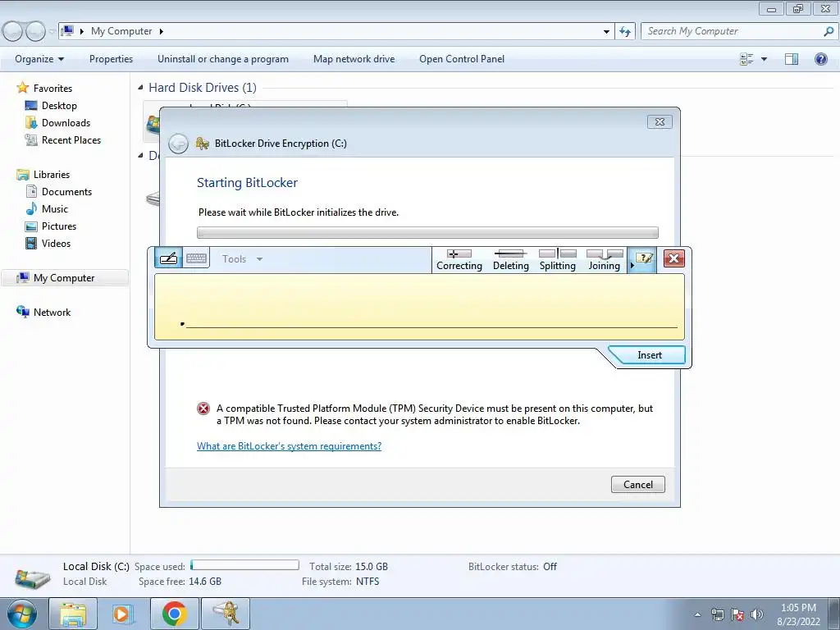The width and height of the screenshot is (840, 630).
Task: Click Properties in the Explorer toolbar
Action: click(x=111, y=59)
